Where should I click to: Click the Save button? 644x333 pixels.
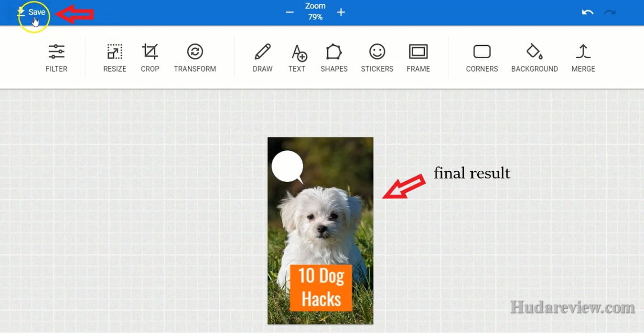[x=32, y=12]
